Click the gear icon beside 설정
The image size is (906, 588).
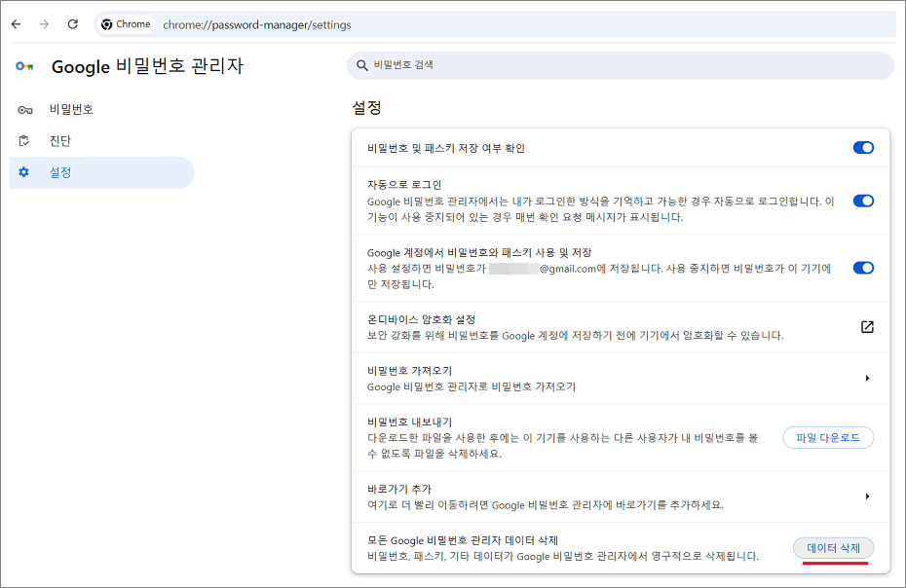click(23, 172)
